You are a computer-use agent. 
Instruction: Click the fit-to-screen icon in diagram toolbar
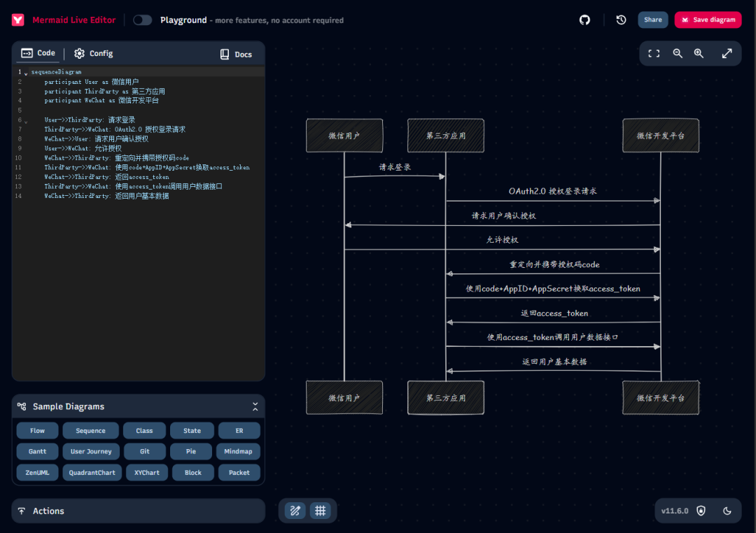[654, 53]
